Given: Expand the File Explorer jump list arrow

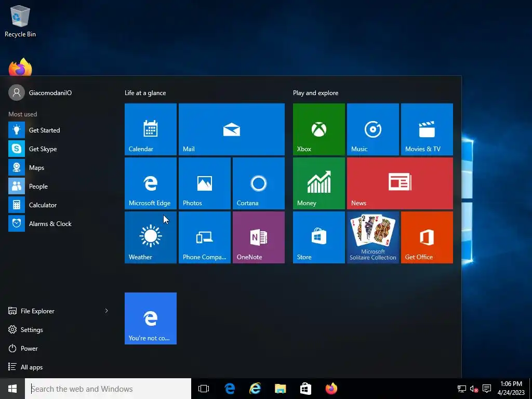Looking at the screenshot, I should coord(107,311).
